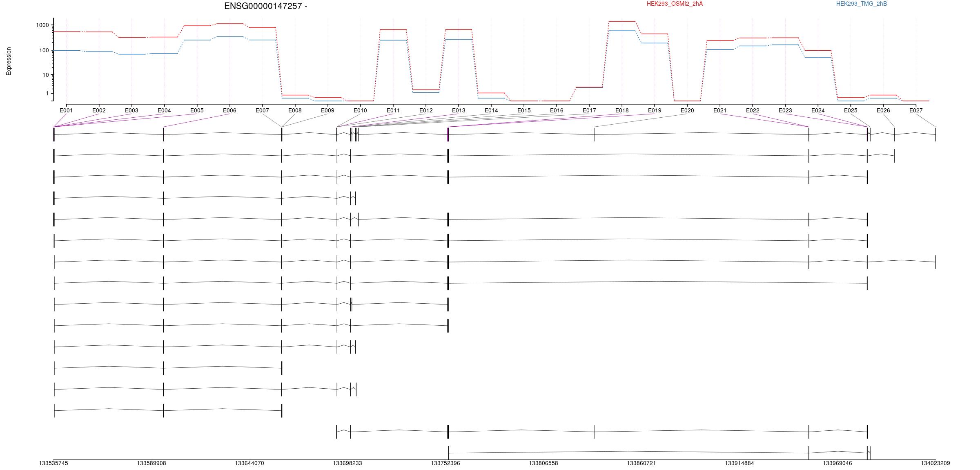Image resolution: width=980 pixels, height=470 pixels.
Task: Click red expression line above E011
Action: pos(393,29)
